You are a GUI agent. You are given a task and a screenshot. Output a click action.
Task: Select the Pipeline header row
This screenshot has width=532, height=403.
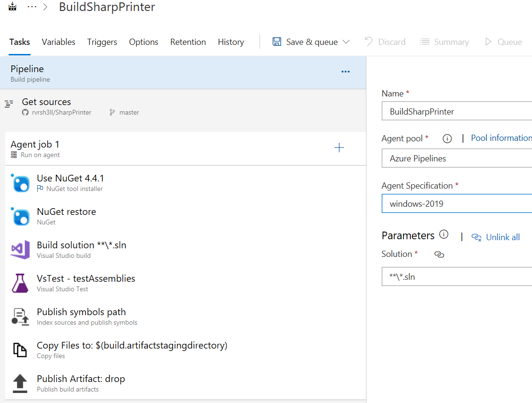pyautogui.click(x=183, y=73)
